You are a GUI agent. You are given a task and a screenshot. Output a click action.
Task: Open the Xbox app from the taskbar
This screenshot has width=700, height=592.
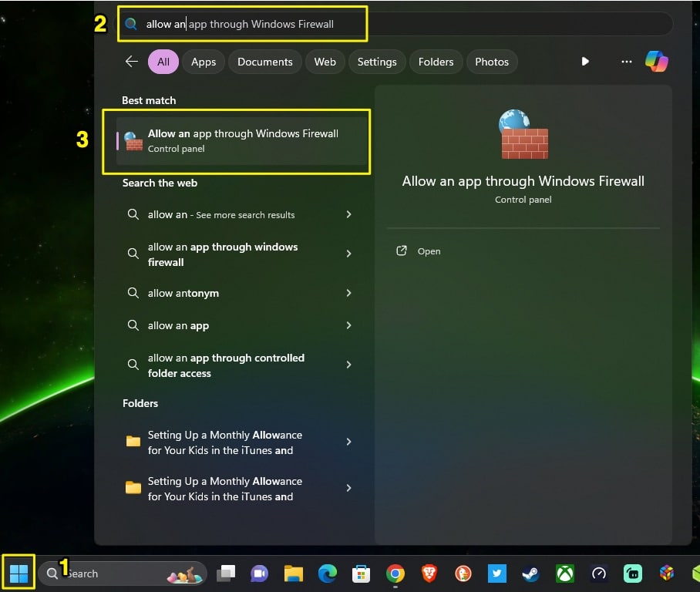(565, 573)
